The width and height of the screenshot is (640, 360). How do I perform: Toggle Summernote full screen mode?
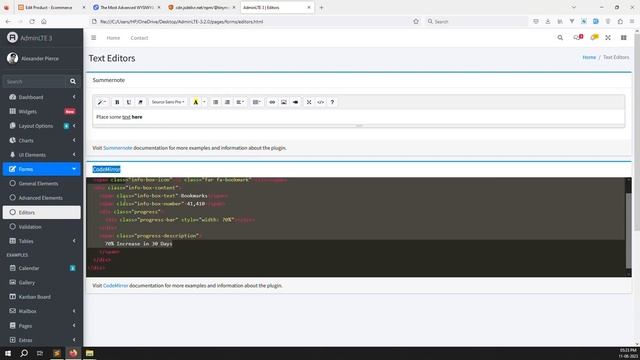[309, 102]
